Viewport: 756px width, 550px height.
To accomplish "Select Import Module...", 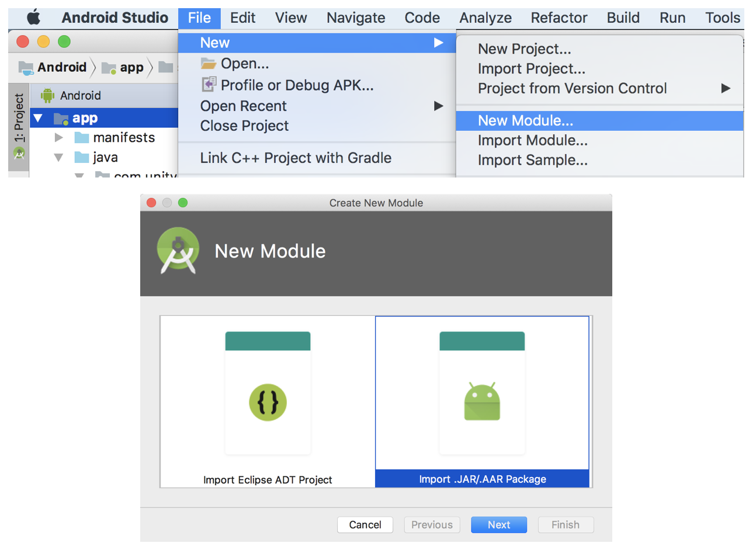I will tap(599, 140).
